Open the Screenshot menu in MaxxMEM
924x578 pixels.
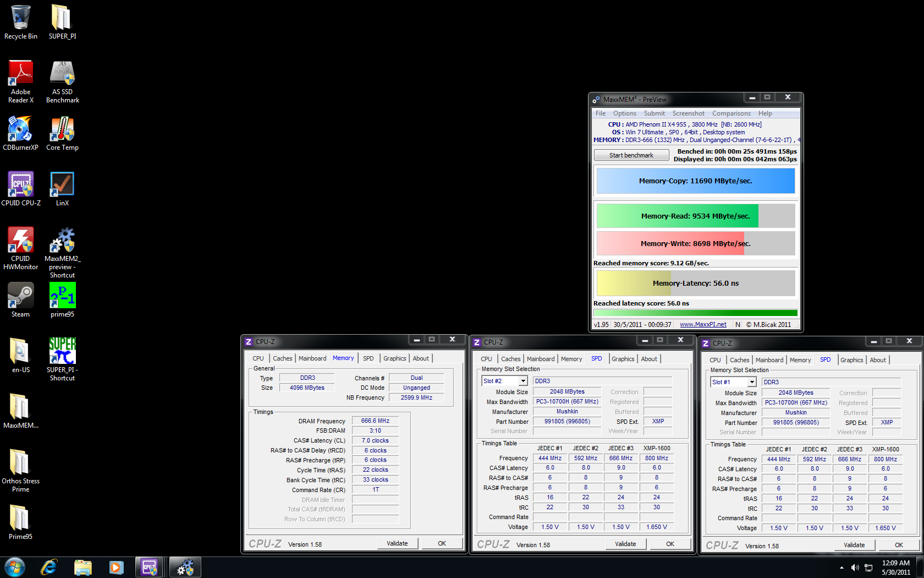tap(688, 113)
